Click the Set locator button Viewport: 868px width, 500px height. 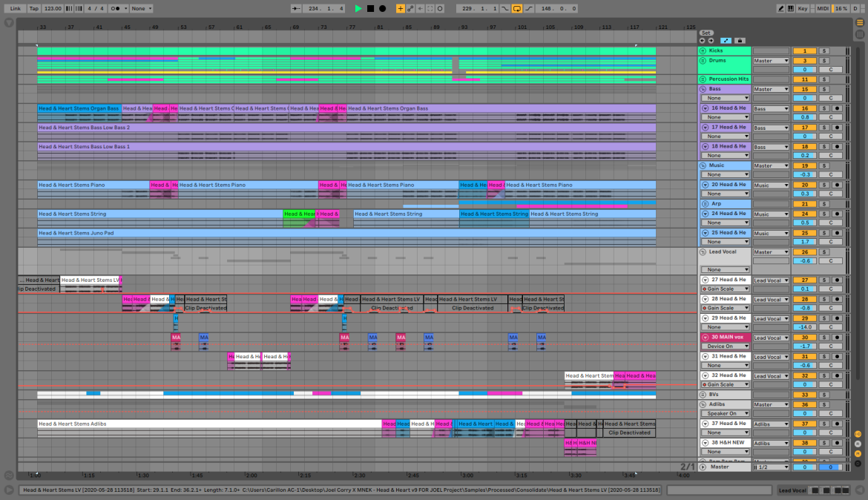pos(706,33)
